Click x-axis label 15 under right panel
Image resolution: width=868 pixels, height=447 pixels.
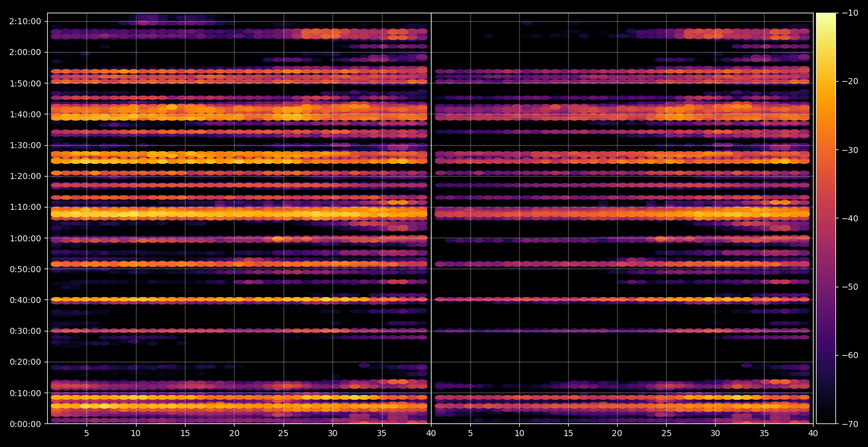tap(568, 433)
